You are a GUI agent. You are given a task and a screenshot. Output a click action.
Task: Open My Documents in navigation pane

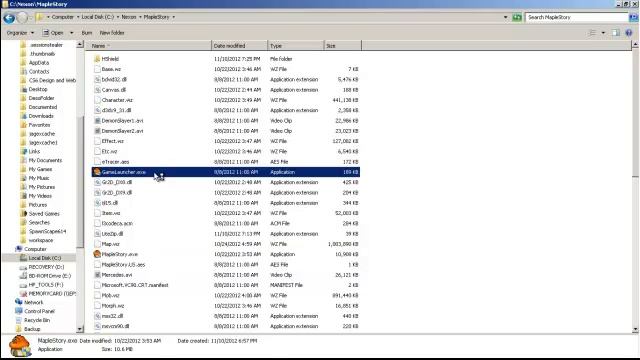tap(45, 160)
